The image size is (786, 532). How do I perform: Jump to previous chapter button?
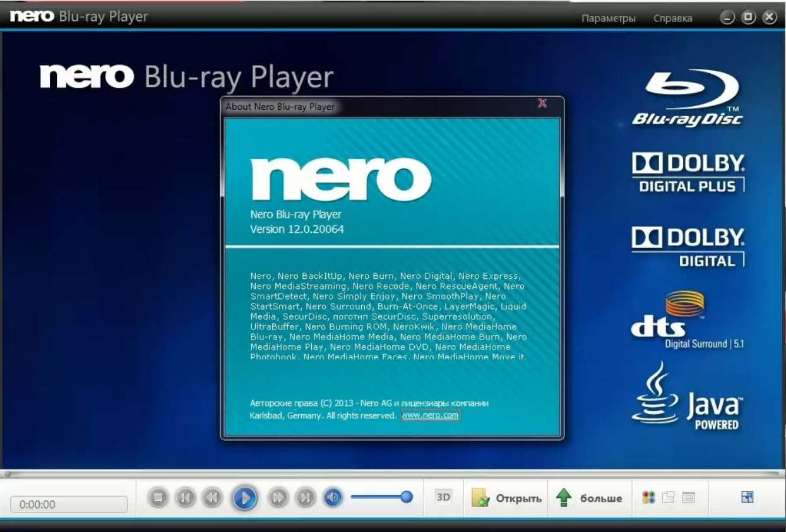click(x=185, y=498)
